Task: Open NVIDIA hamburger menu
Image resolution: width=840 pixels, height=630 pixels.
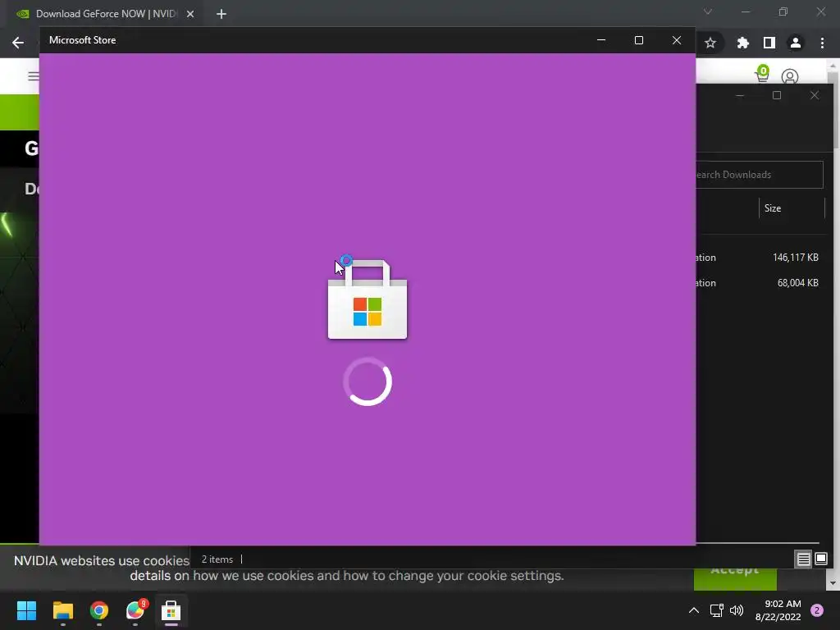Action: [33, 76]
